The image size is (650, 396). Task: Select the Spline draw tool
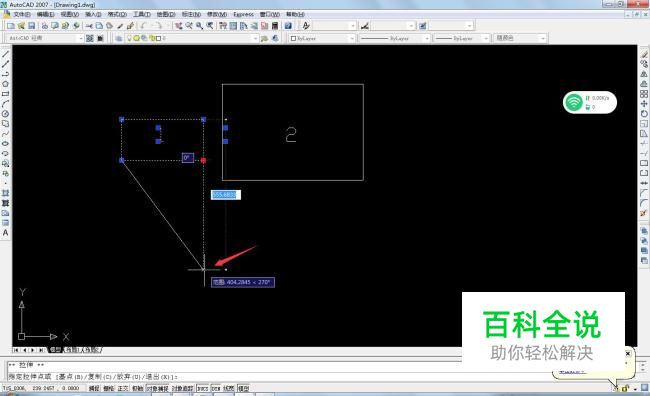click(x=5, y=134)
